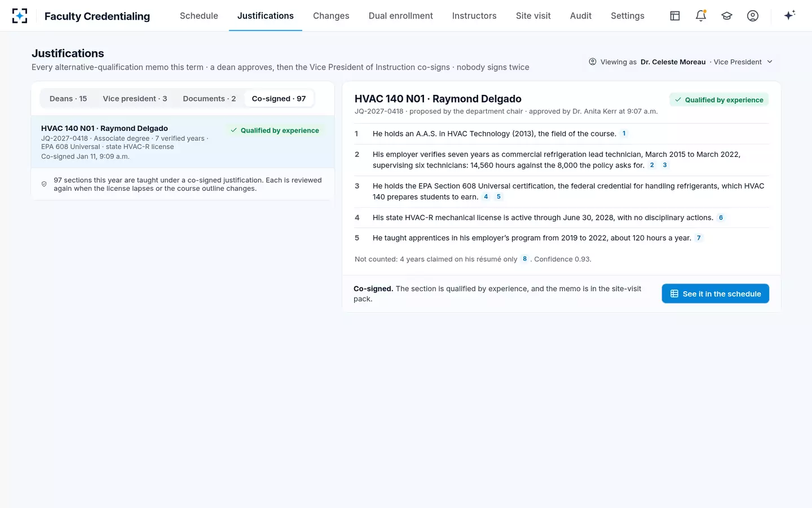Open the Site visit tab
The width and height of the screenshot is (812, 508).
[533, 16]
